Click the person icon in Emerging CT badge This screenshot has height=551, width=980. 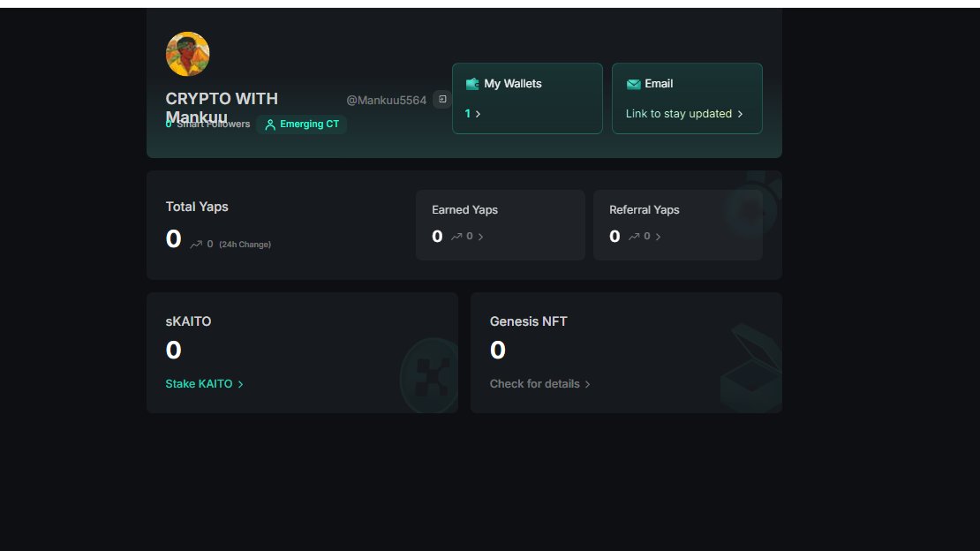270,125
